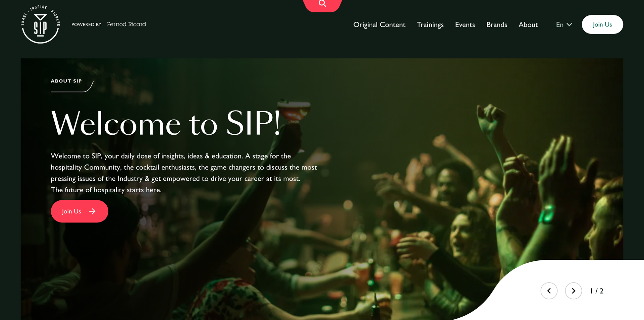Viewport: 644px width, 320px height.
Task: Open the En language selector
Action: (564, 25)
